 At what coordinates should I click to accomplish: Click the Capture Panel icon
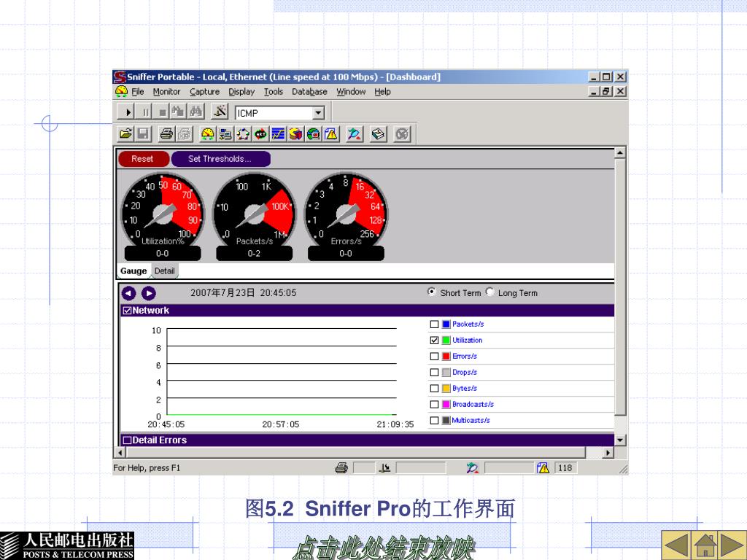[354, 134]
